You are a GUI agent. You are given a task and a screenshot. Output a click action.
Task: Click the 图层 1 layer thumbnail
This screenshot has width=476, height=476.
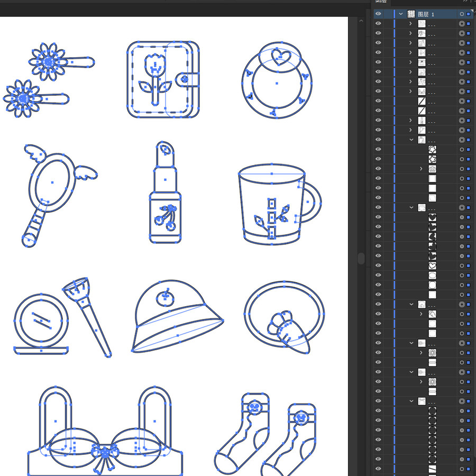click(x=411, y=14)
